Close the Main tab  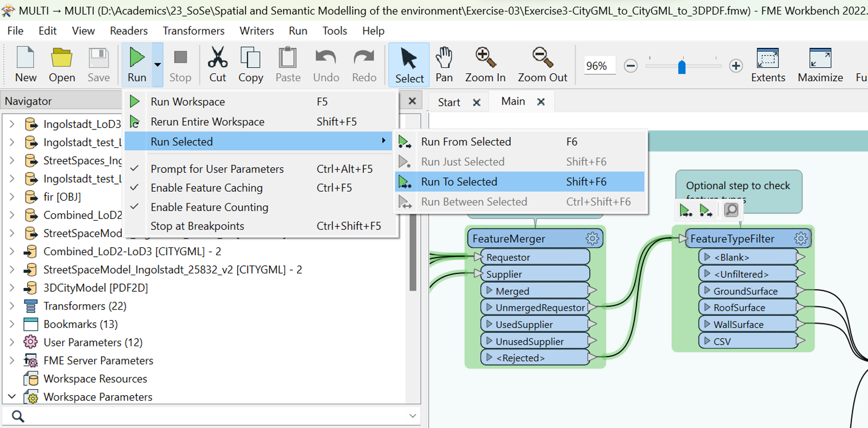541,102
